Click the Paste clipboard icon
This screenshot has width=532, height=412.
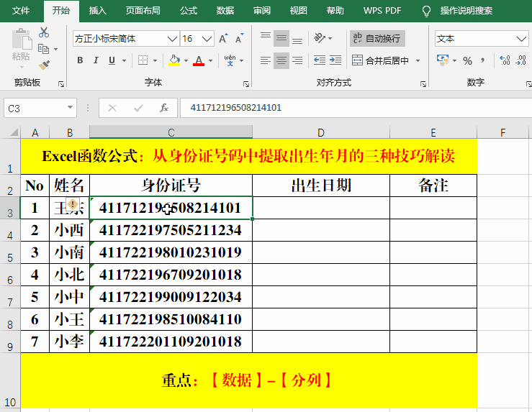[22, 39]
